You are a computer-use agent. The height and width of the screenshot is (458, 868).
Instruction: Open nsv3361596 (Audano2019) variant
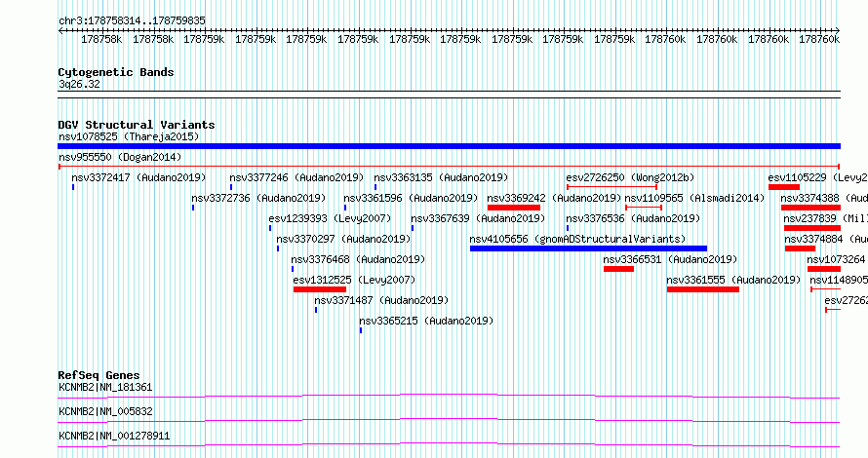pos(411,198)
